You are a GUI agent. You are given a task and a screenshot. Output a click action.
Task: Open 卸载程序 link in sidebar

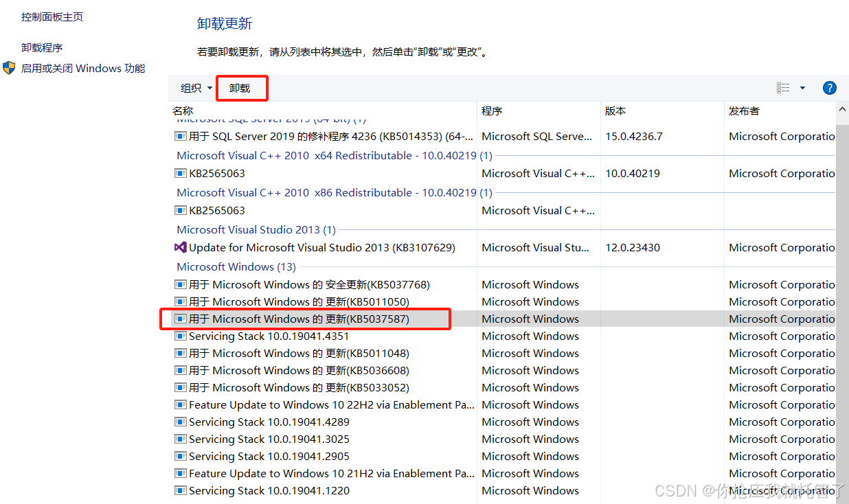[x=42, y=47]
